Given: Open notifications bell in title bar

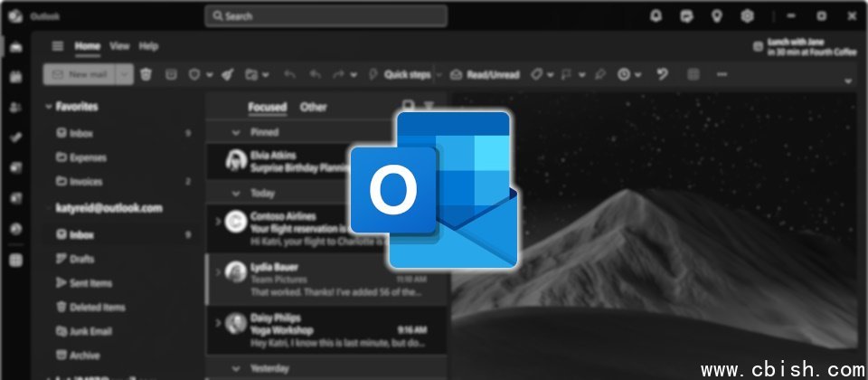Looking at the screenshot, I should [656, 16].
